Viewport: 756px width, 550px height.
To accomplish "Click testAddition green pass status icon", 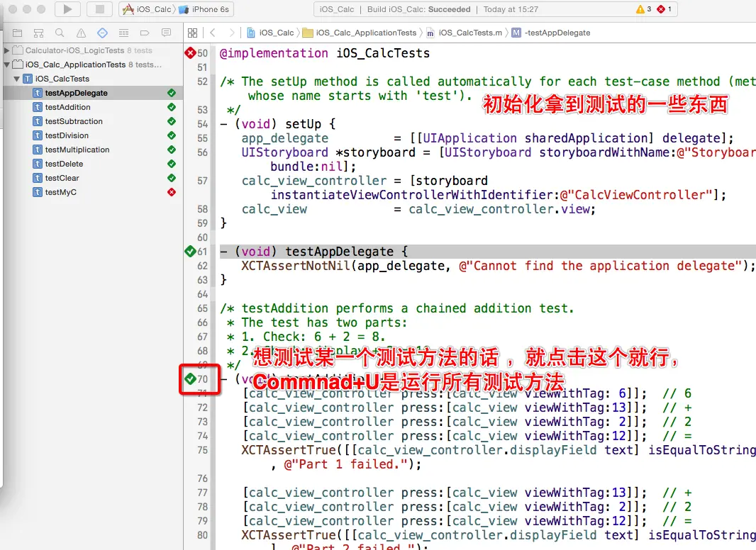I will pos(172,107).
